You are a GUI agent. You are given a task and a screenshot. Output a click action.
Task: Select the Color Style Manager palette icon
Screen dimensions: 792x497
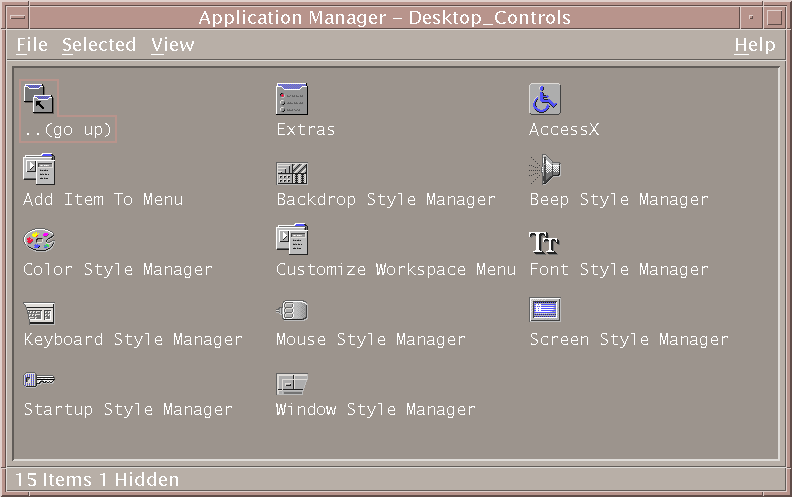tap(39, 240)
